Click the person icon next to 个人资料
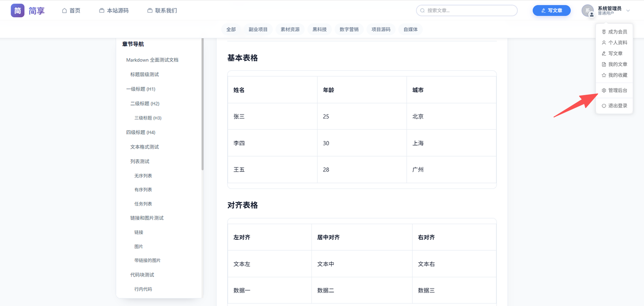644x306 pixels. pos(603,42)
